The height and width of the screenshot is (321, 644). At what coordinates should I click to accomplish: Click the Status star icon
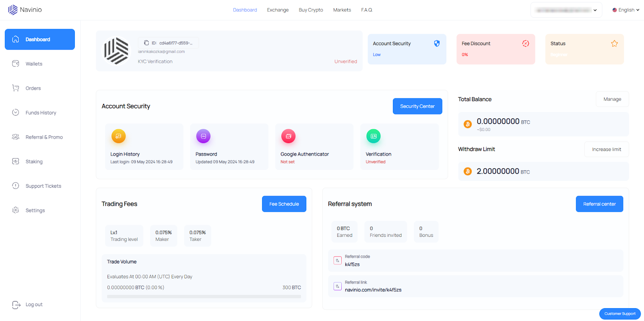pyautogui.click(x=614, y=43)
